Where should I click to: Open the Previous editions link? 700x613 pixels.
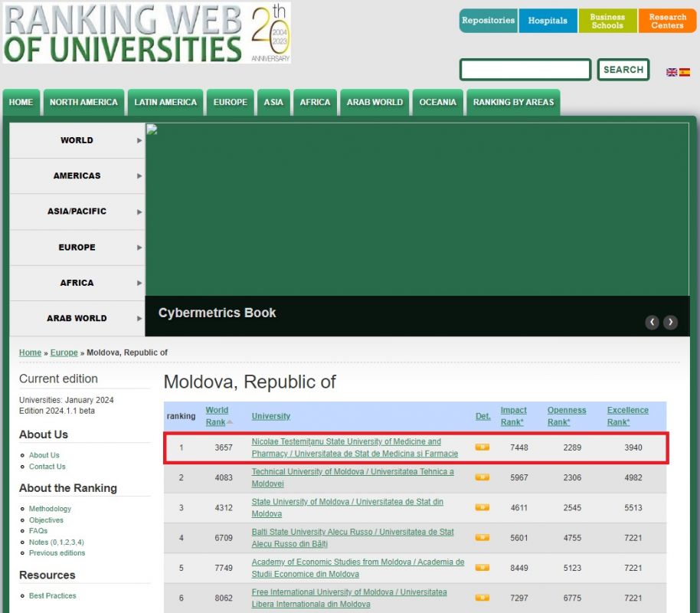coord(57,552)
